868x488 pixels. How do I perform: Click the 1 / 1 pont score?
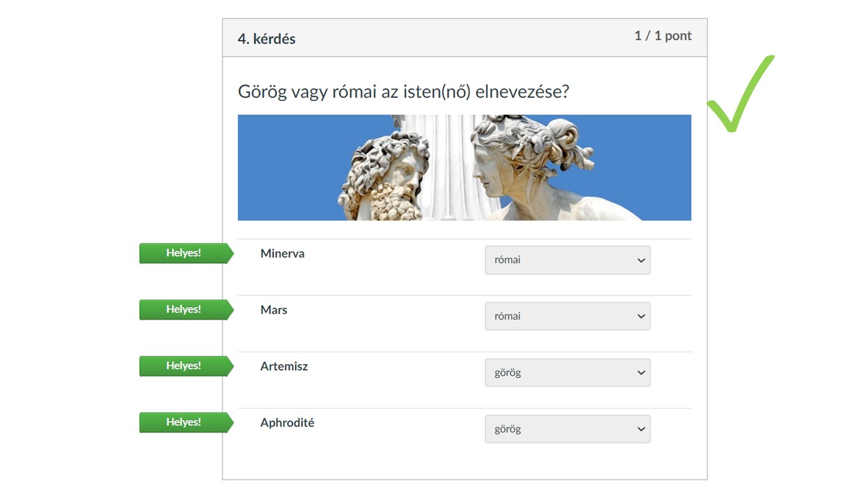point(663,36)
